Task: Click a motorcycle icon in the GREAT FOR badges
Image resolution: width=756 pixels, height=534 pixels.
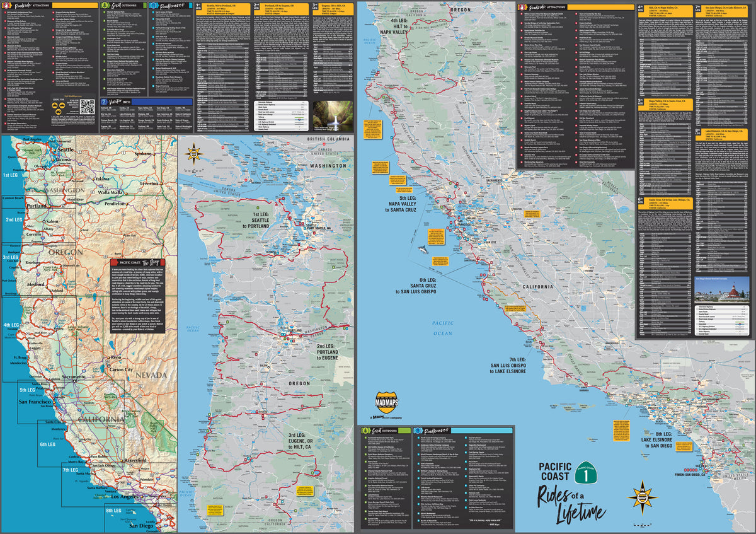Action: (55, 105)
